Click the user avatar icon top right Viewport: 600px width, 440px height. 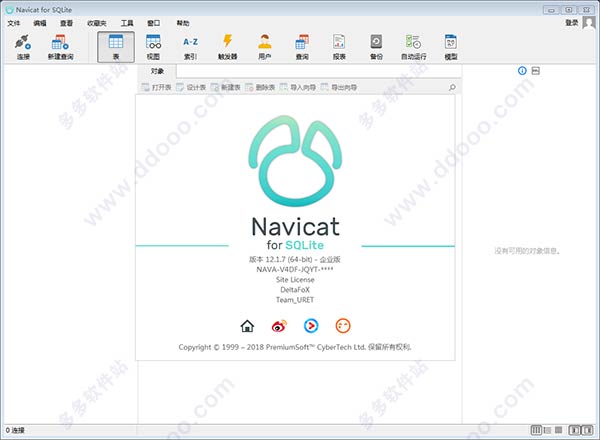click(589, 23)
